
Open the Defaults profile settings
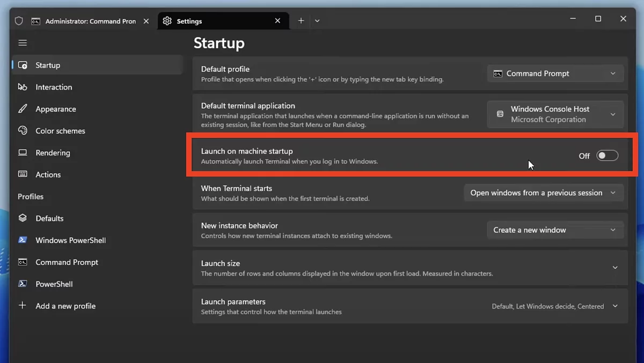coord(97,218)
